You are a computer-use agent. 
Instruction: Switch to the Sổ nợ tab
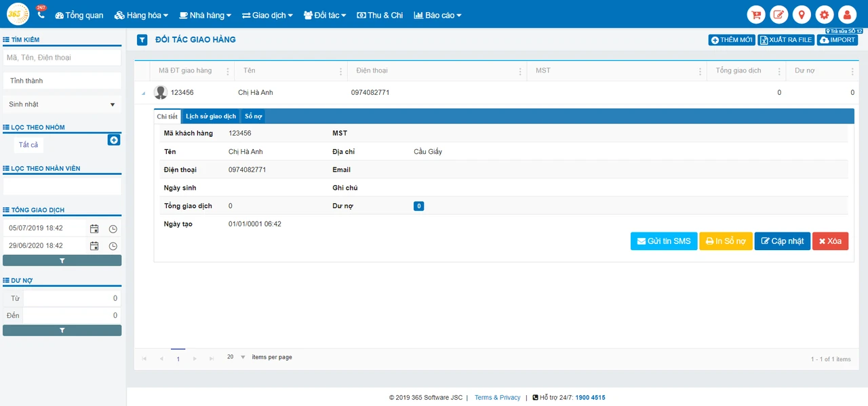(254, 117)
